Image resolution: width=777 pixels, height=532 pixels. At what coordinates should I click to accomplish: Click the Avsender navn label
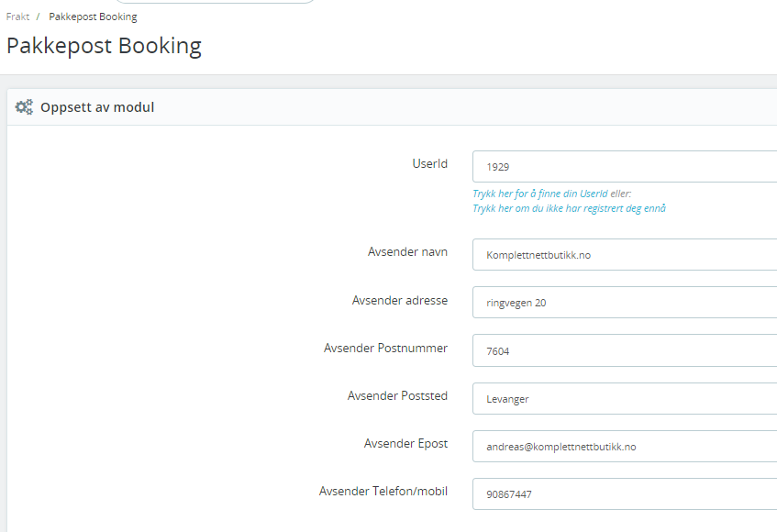(x=407, y=252)
